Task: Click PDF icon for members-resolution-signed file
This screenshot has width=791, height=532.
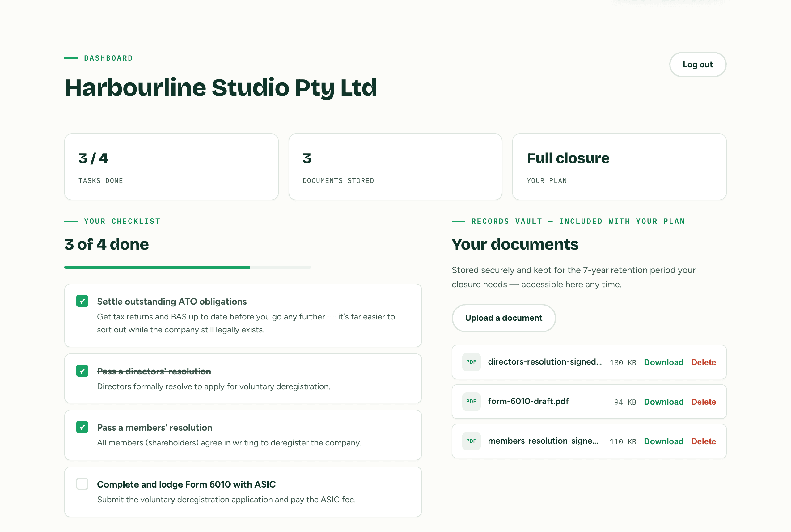Action: click(x=471, y=441)
